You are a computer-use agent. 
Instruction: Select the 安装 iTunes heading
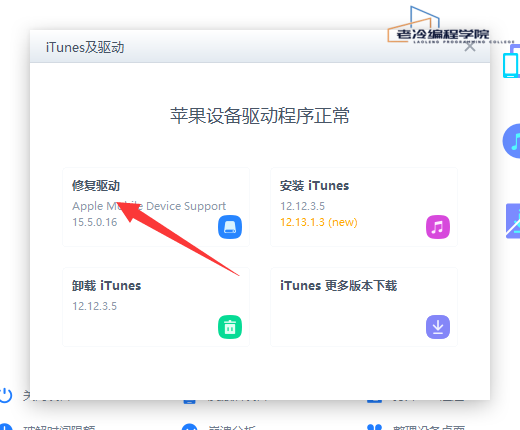click(x=314, y=186)
